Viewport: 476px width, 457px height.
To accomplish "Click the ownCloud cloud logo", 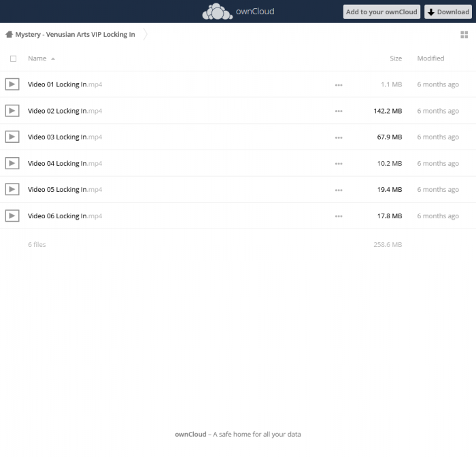I will tap(218, 12).
